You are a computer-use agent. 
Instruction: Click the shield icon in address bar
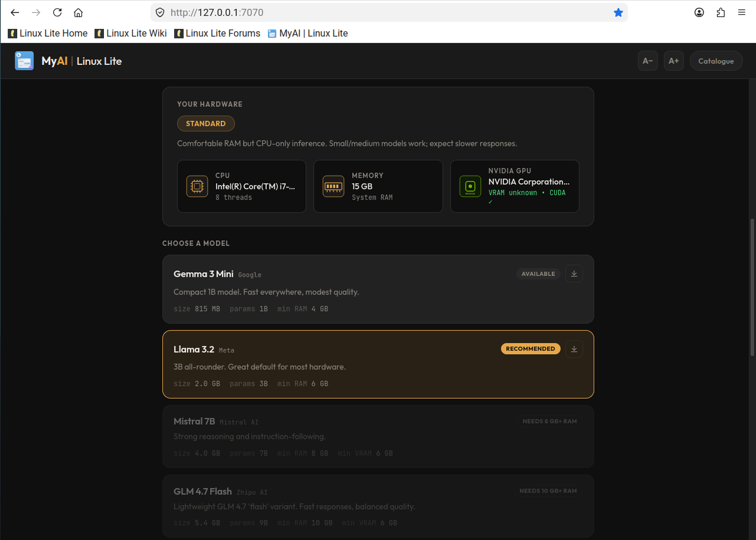(x=159, y=12)
